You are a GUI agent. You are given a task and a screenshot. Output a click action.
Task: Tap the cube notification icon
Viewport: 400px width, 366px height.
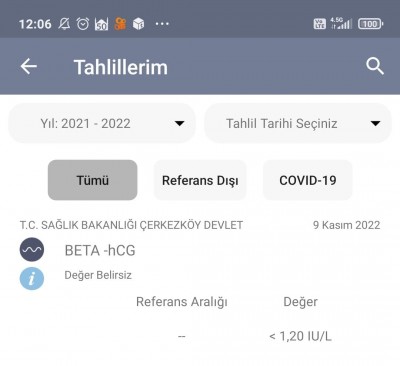(x=138, y=24)
